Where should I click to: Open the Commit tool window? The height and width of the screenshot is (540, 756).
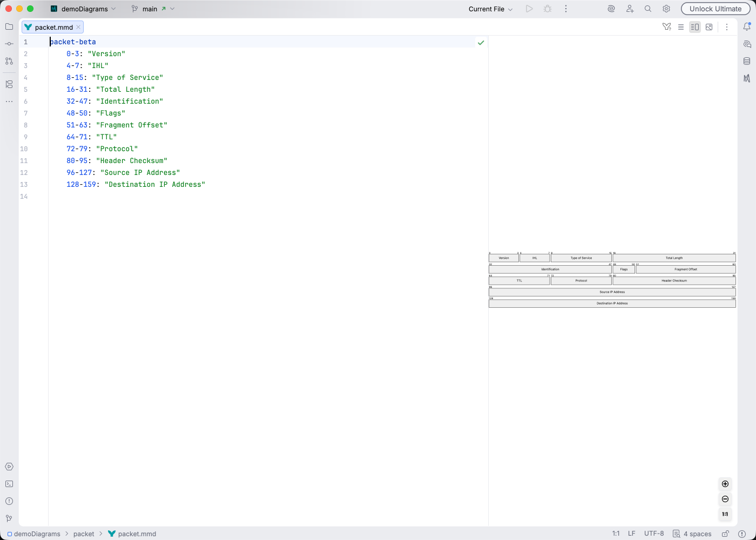pyautogui.click(x=9, y=44)
